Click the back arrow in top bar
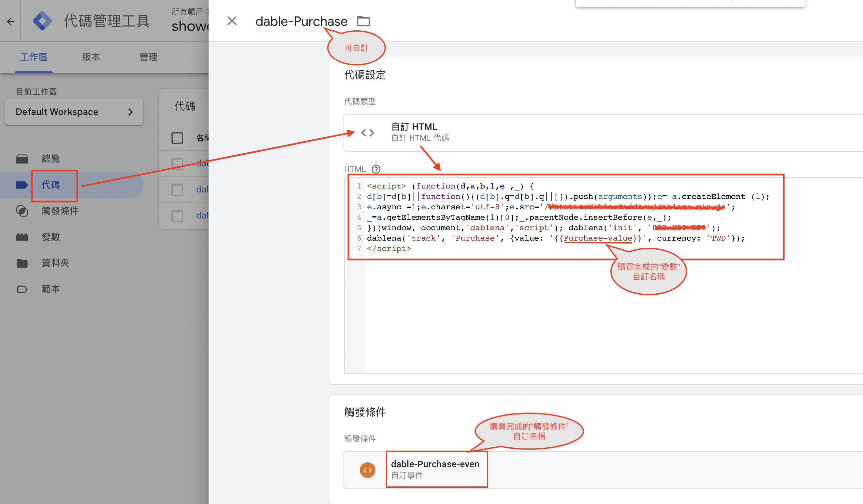 (10, 21)
